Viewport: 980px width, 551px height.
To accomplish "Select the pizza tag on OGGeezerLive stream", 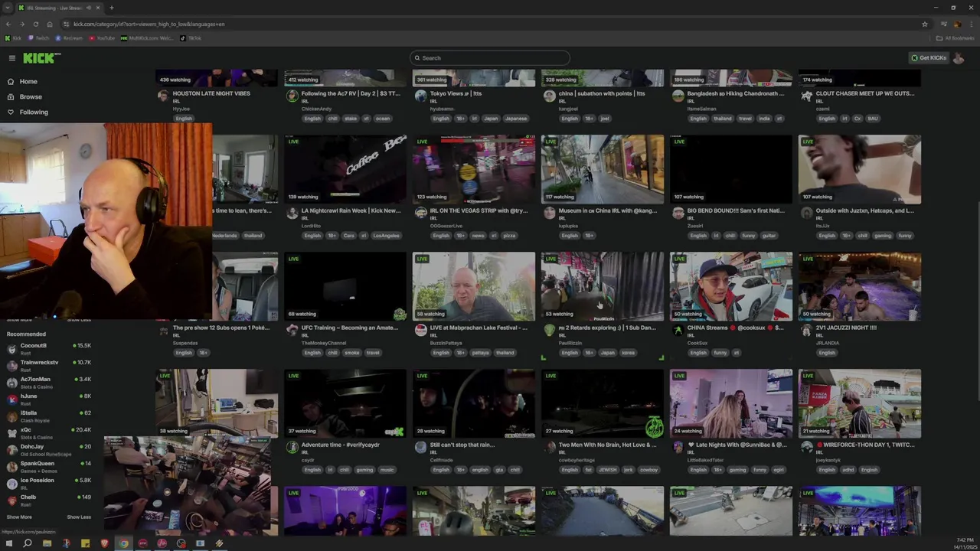I will click(x=509, y=236).
